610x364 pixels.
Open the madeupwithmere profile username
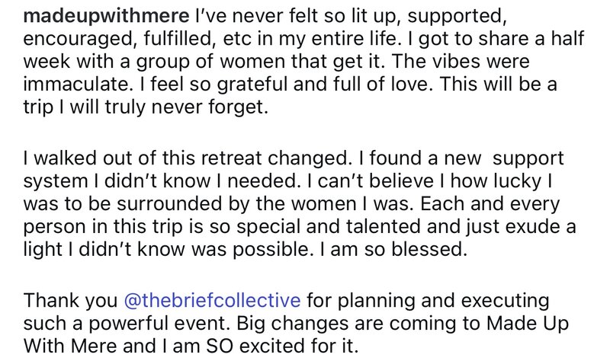106,16
